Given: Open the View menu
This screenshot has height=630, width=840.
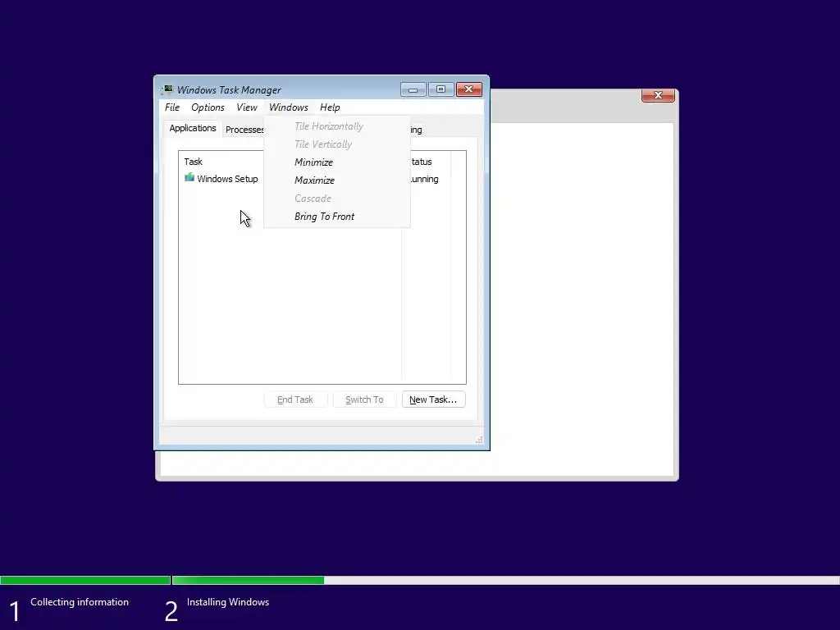Looking at the screenshot, I should pyautogui.click(x=246, y=107).
